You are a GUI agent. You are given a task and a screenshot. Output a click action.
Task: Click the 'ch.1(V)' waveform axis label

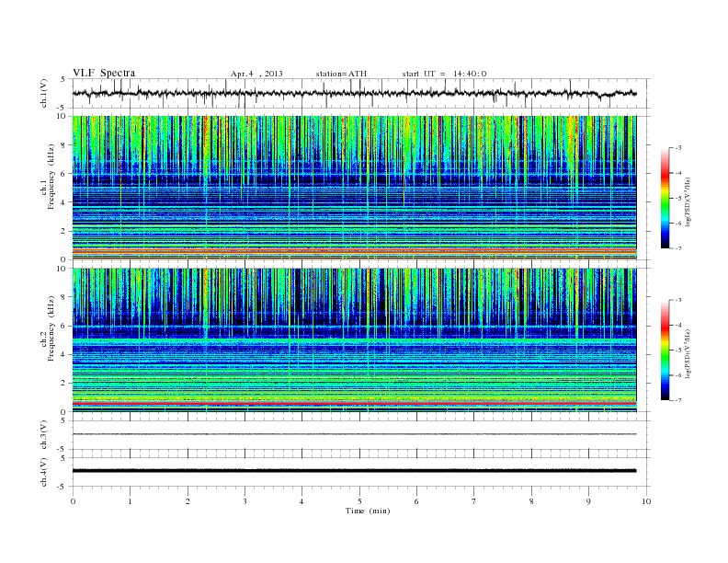[x=43, y=93]
